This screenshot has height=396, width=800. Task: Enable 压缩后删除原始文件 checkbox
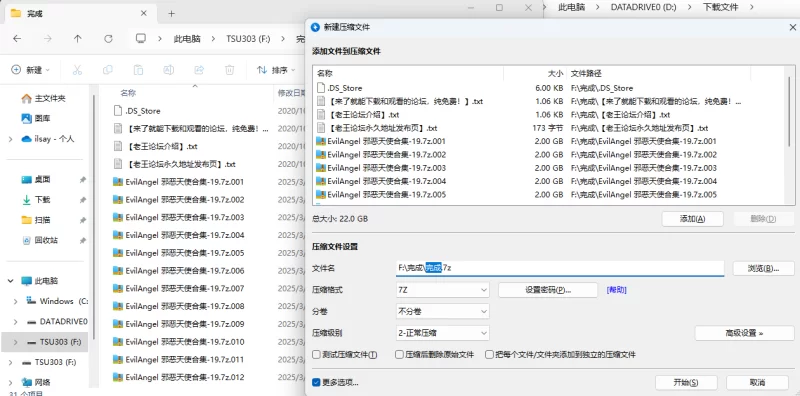[x=399, y=354]
